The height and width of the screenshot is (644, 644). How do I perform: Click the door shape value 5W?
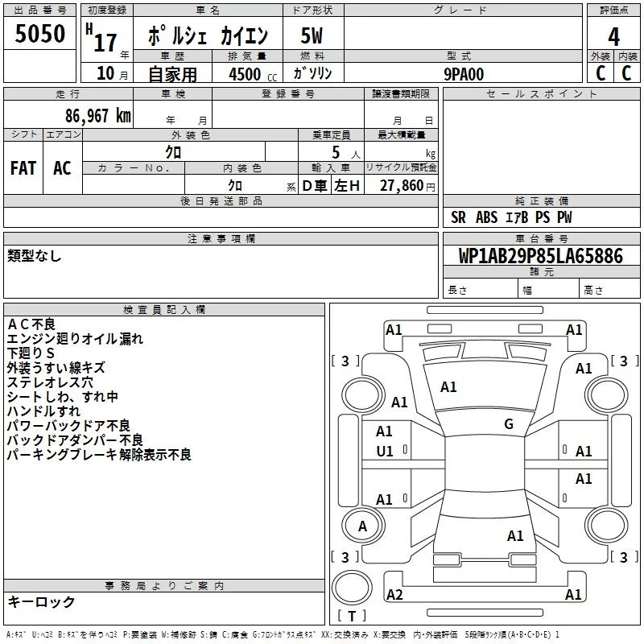tap(312, 35)
